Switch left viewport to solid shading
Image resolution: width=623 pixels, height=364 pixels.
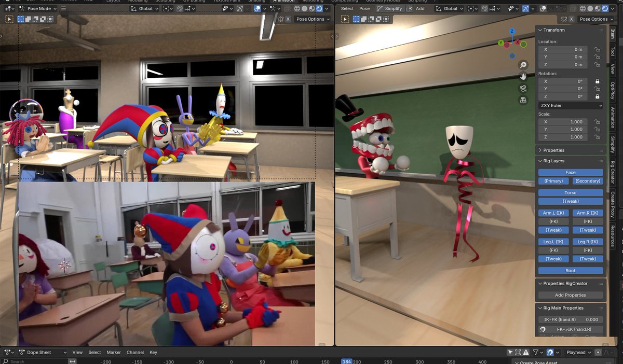coord(304,8)
